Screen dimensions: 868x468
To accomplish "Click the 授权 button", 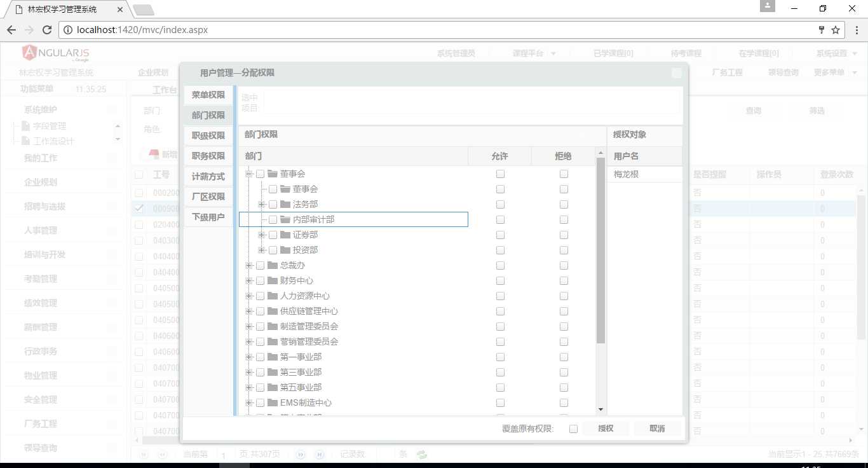I will point(606,429).
